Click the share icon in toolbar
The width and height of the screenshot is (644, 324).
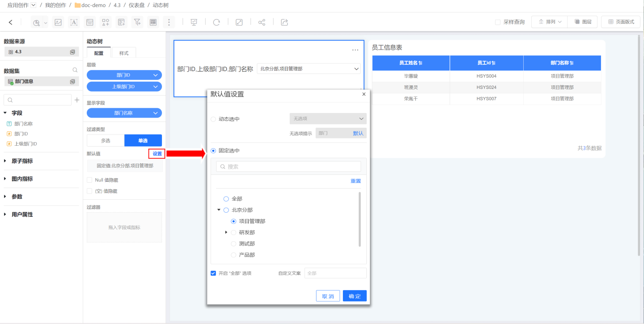pyautogui.click(x=262, y=22)
